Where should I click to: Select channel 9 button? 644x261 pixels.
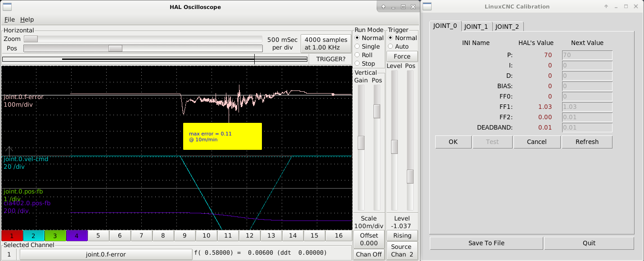click(185, 236)
